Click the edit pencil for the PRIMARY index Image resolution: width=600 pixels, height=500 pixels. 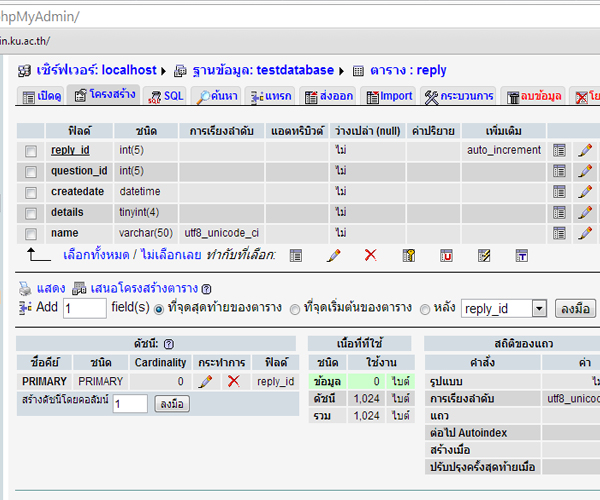[x=205, y=381]
